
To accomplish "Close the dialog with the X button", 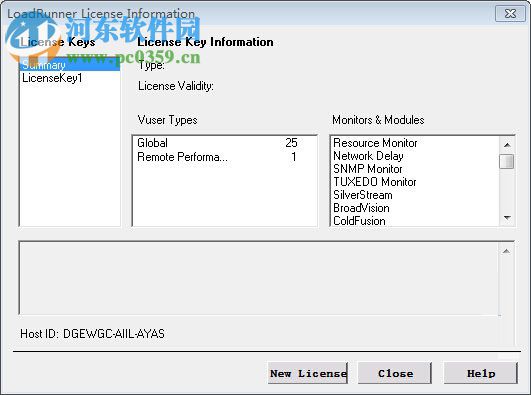I will pyautogui.click(x=510, y=14).
